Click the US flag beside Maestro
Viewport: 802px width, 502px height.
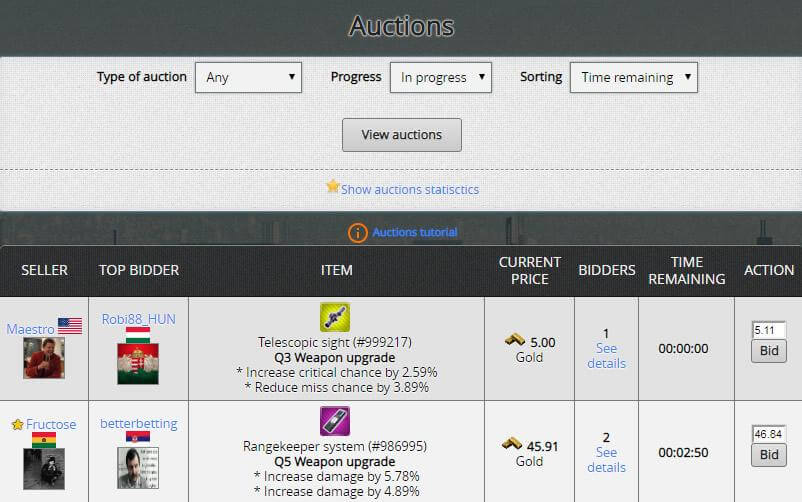coord(70,326)
